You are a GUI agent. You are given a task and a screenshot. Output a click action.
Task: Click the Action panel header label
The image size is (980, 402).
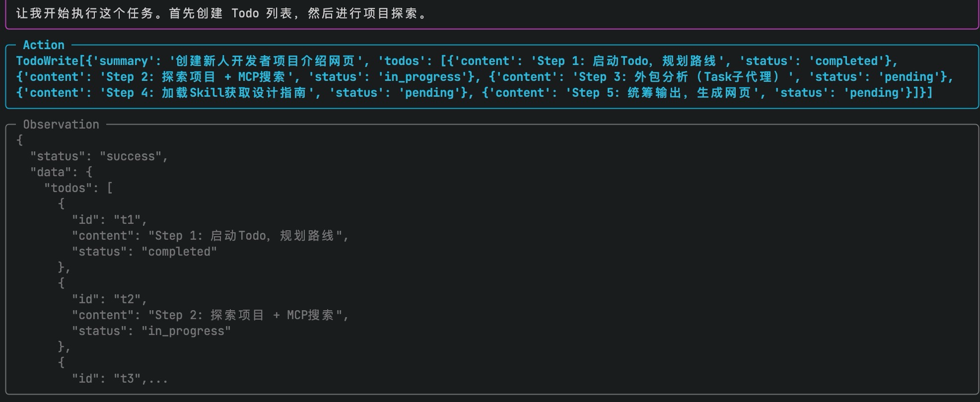coord(44,45)
